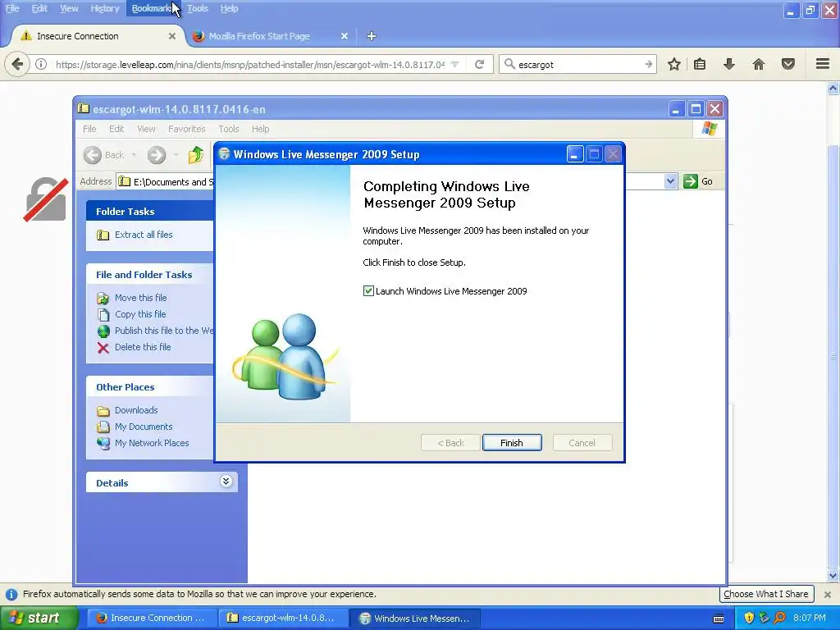
Task: Bookmark this page with star icon
Action: (x=674, y=64)
